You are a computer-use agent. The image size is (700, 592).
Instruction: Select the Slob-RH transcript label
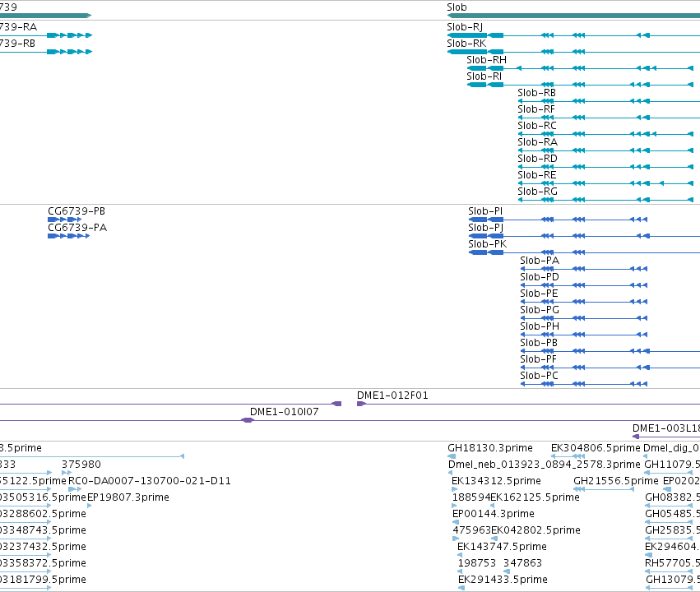coord(487,60)
